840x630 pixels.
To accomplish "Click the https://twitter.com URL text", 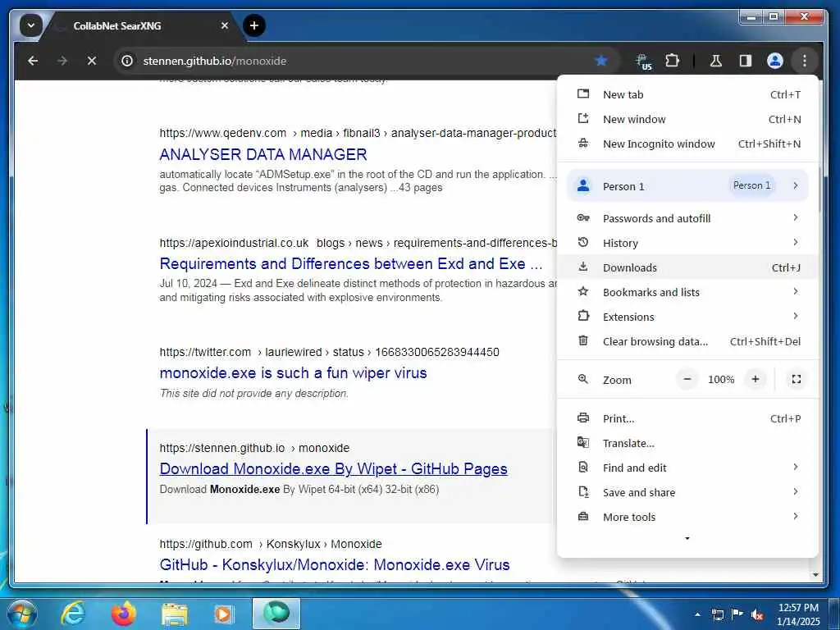I will click(205, 352).
